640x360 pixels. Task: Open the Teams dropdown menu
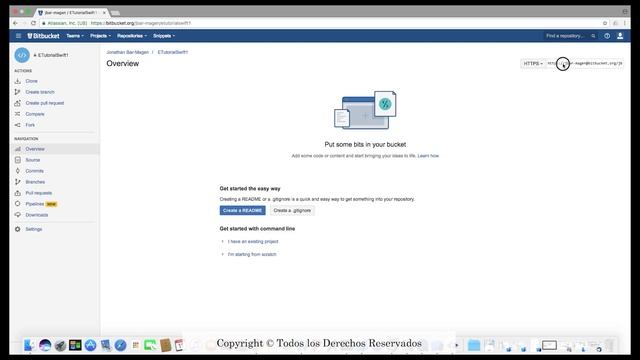click(x=75, y=36)
